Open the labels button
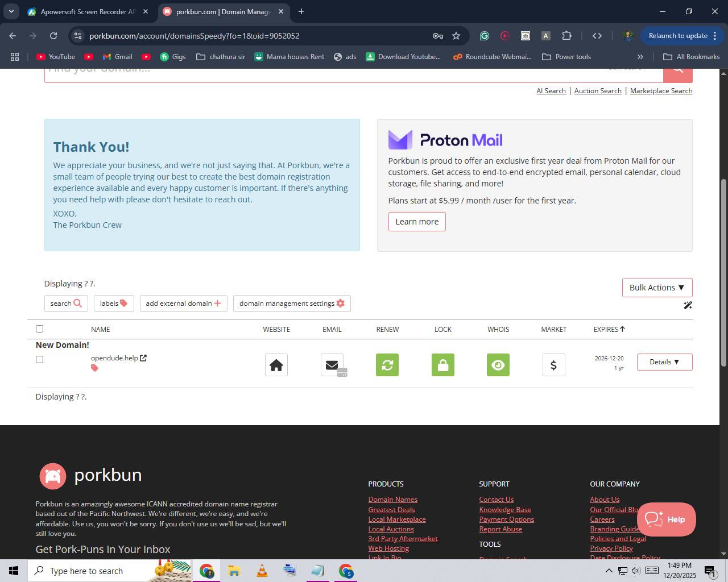 tap(114, 304)
